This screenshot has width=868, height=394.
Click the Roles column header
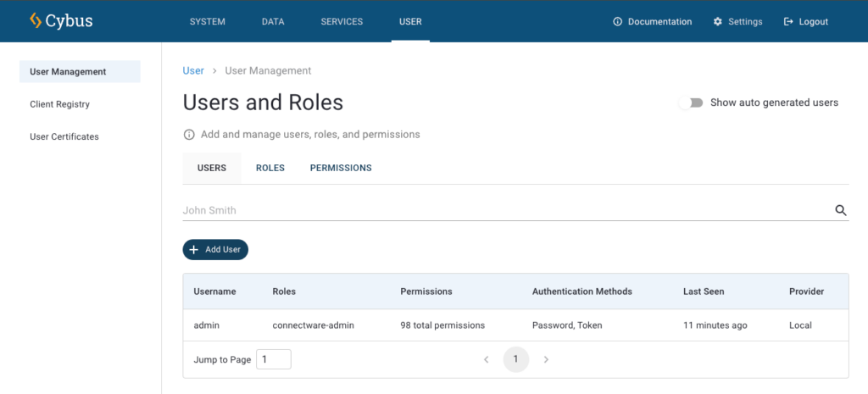284,291
